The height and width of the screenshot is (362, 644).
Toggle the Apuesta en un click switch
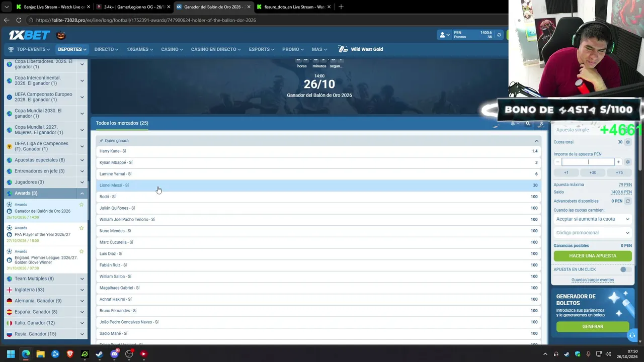coord(625,269)
